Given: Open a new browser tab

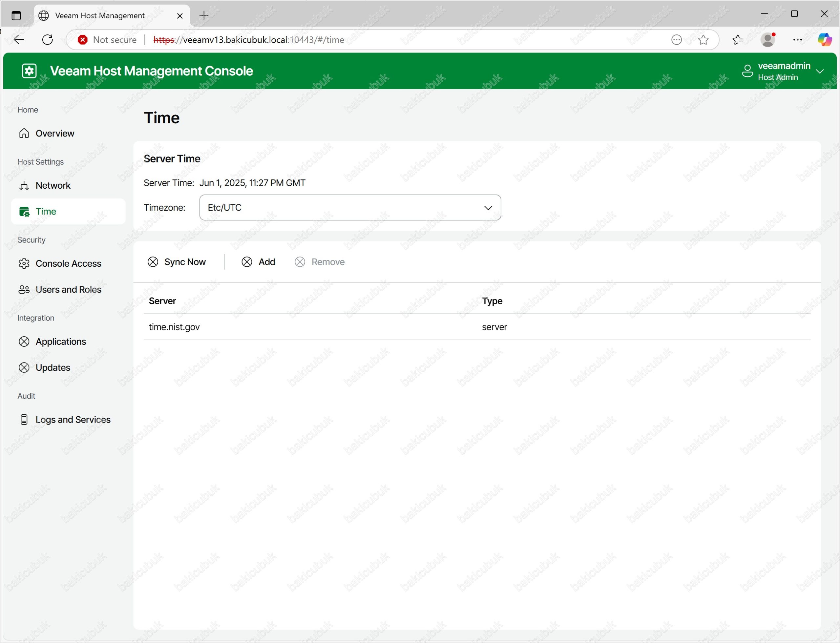Looking at the screenshot, I should [204, 15].
